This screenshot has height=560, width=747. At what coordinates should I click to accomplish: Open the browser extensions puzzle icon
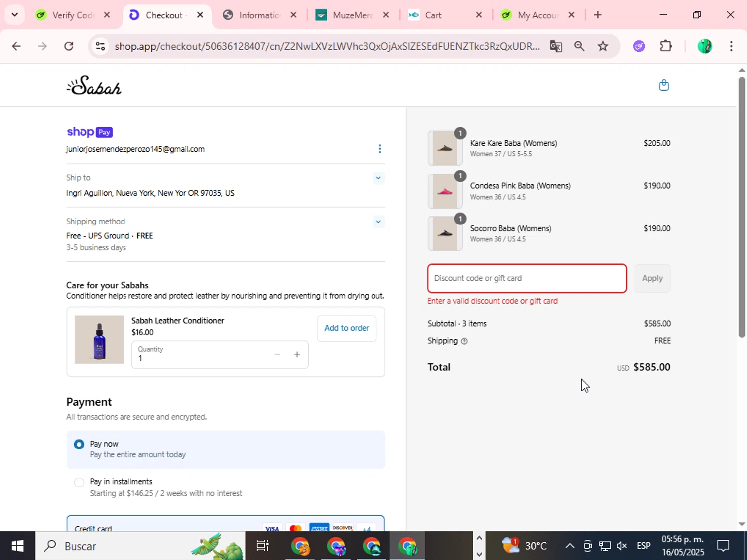666,46
